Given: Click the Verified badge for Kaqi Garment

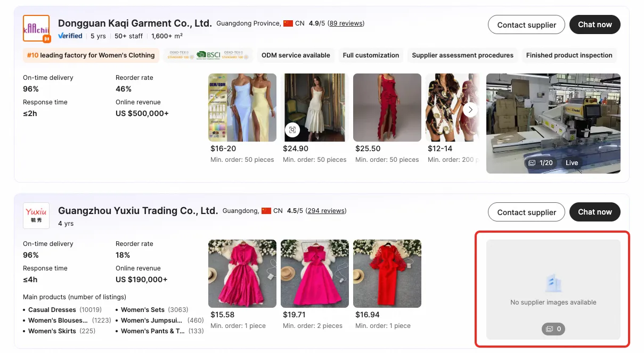Looking at the screenshot, I should [70, 36].
